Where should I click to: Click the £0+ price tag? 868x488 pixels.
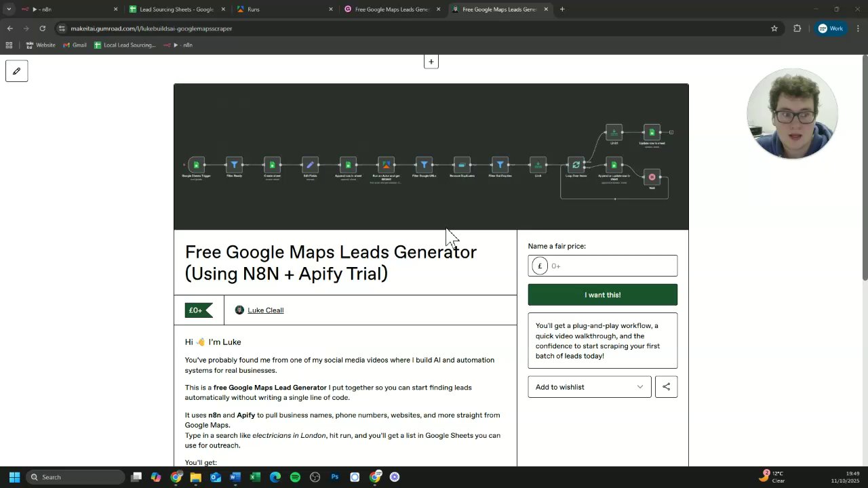tap(199, 310)
